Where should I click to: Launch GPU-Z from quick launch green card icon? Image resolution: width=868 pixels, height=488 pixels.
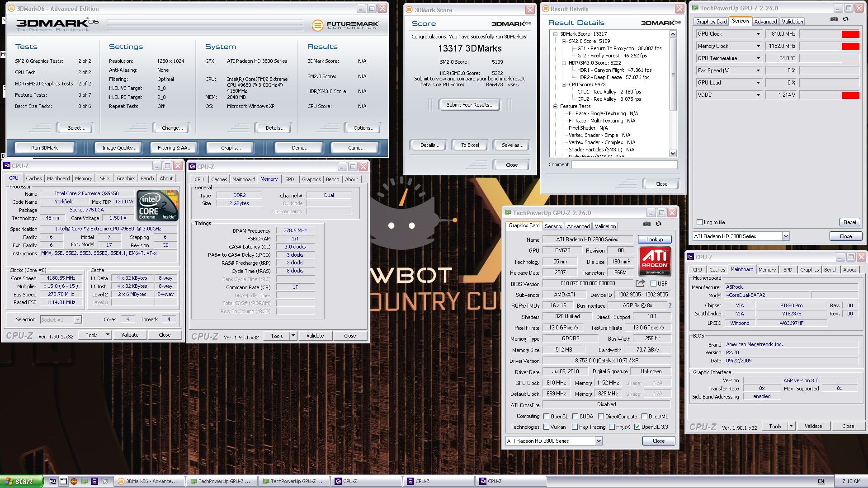coord(84,481)
